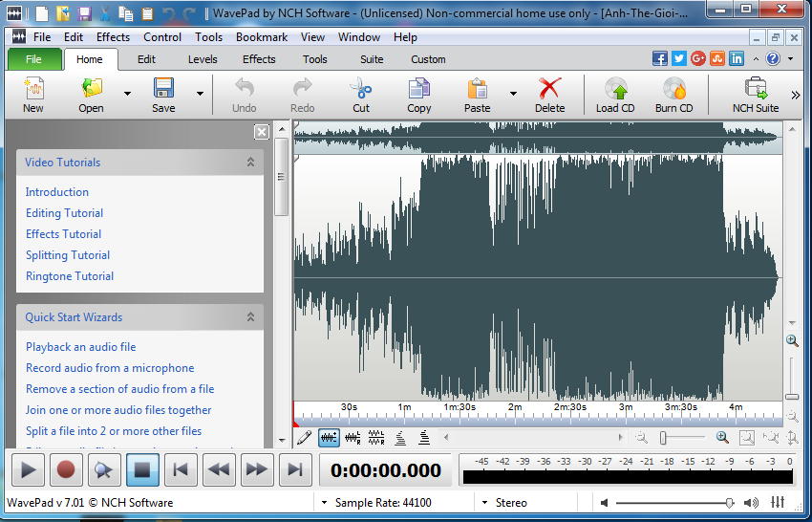812x522 pixels.
Task: Collapse the Quick Start Wizards section
Action: [250, 317]
